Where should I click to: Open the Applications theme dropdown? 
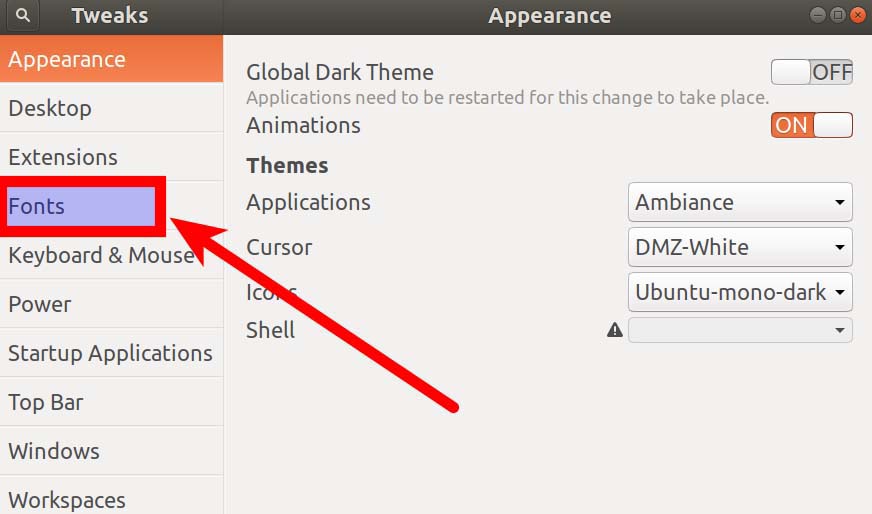pyautogui.click(x=740, y=202)
